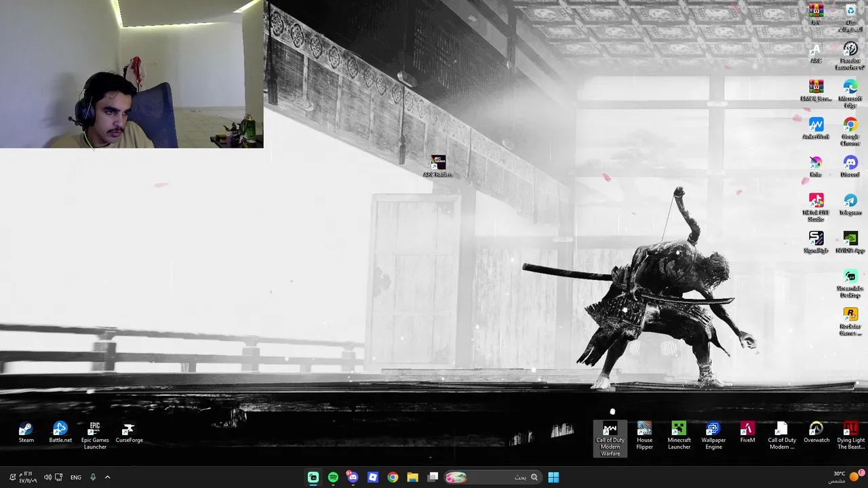The image size is (868, 488).
Task: Select the BM 24 Serv archive icon
Action: [816, 90]
